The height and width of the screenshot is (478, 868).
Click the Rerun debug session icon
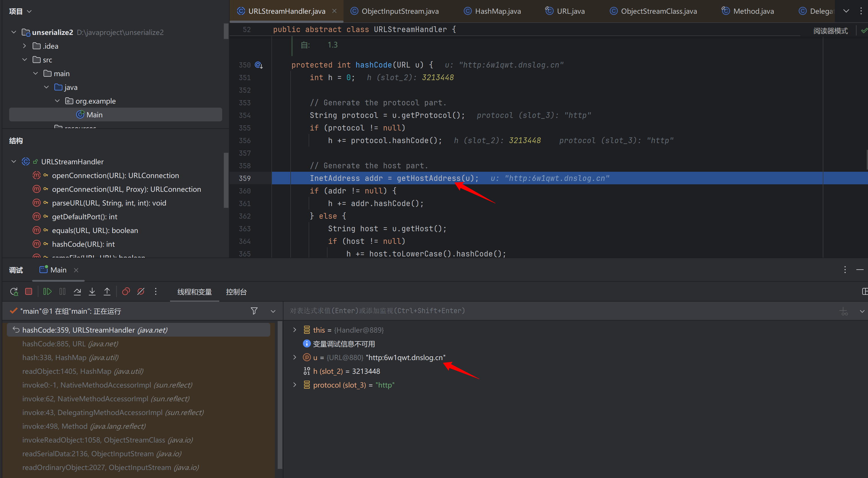[x=14, y=292]
